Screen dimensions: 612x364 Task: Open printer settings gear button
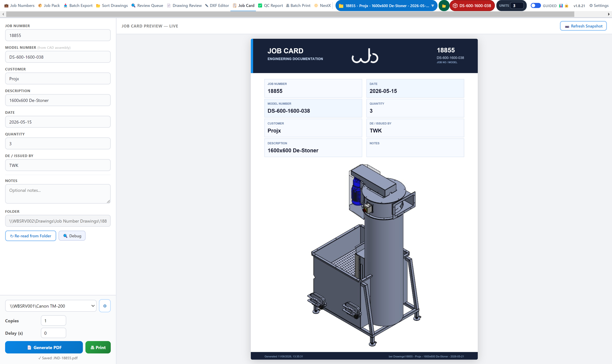pyautogui.click(x=105, y=306)
